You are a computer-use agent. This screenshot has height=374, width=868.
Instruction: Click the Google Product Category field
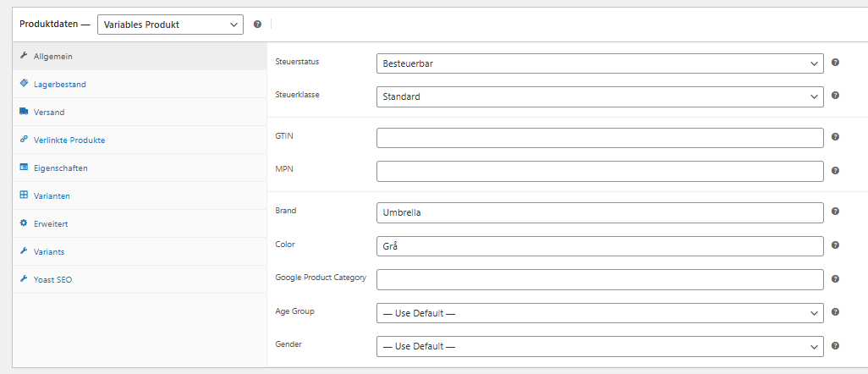point(600,280)
